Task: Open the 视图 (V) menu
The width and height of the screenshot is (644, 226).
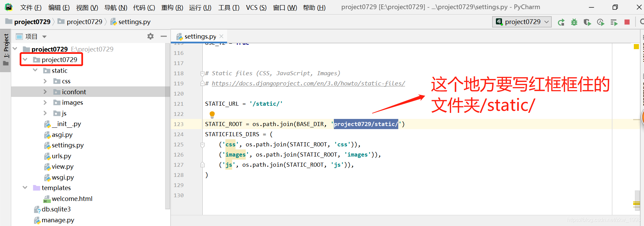Action: pyautogui.click(x=87, y=7)
